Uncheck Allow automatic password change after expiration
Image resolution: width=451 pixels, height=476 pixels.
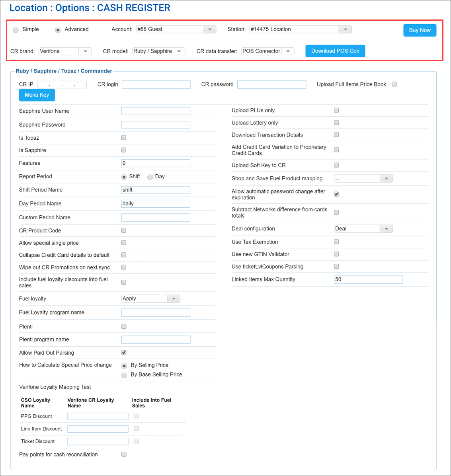[336, 194]
